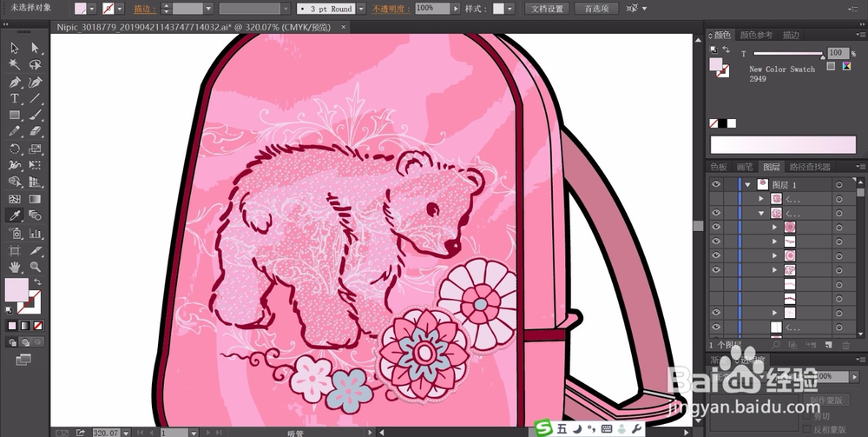Open the fill color dropdown in control bar
The height and width of the screenshot is (437, 868).
tap(92, 9)
